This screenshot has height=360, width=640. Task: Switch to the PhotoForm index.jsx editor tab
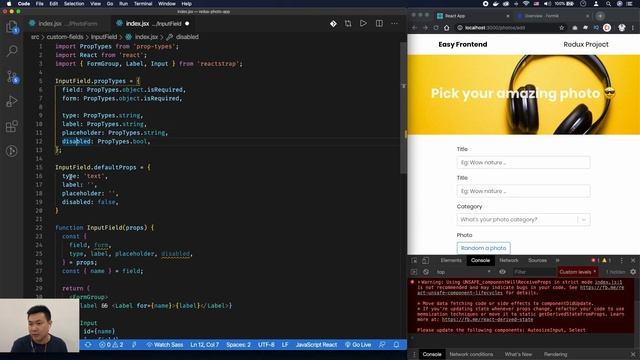pyautogui.click(x=67, y=24)
